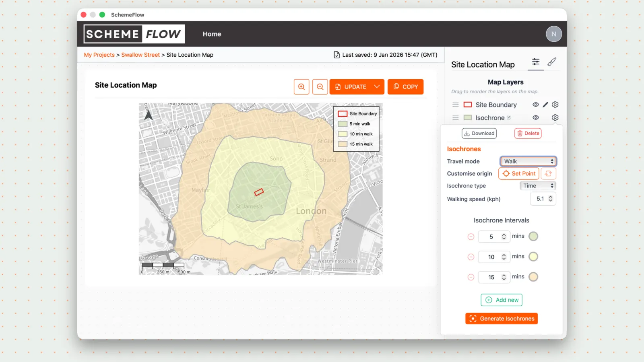The image size is (644, 362).
Task: Remove the 5 mins interval
Action: [471, 237]
